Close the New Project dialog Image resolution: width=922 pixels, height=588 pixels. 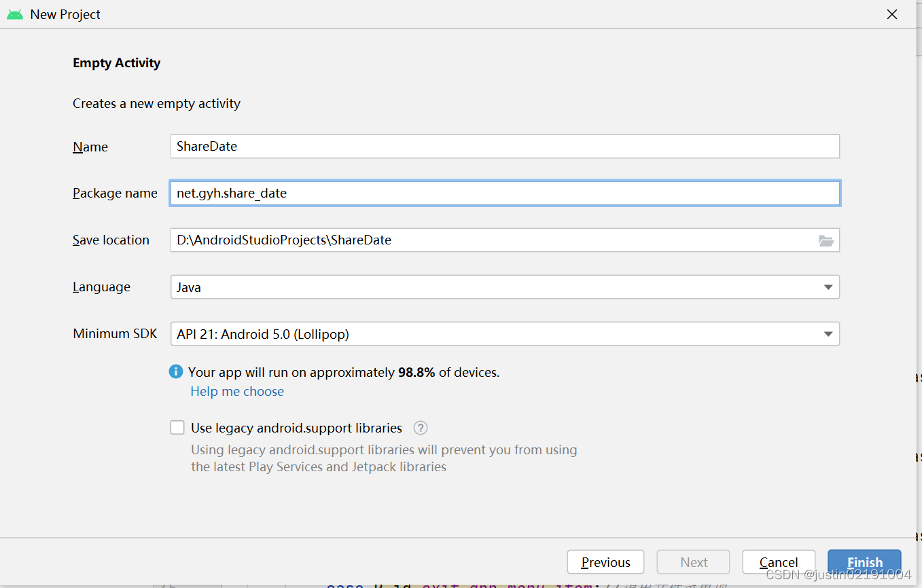pyautogui.click(x=891, y=14)
